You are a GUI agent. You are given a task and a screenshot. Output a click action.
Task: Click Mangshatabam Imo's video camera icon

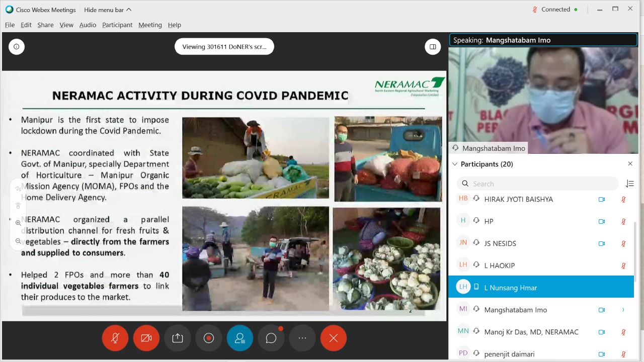601,310
